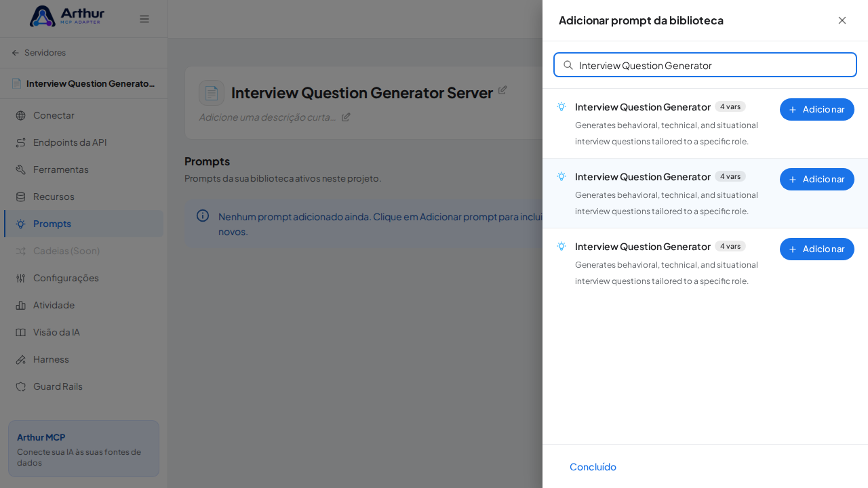Add the last Interview Question Generator result

coord(816,249)
